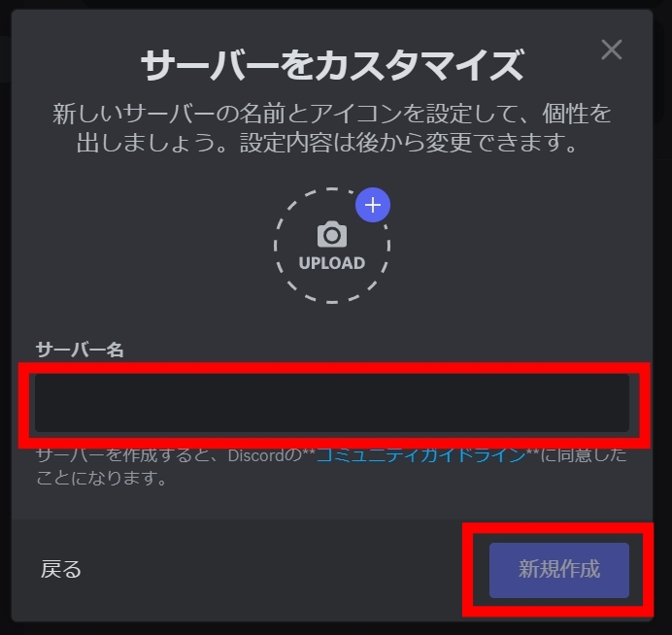The height and width of the screenshot is (635, 672).
Task: Focus the サーバー名 text input field
Action: pyautogui.click(x=332, y=403)
